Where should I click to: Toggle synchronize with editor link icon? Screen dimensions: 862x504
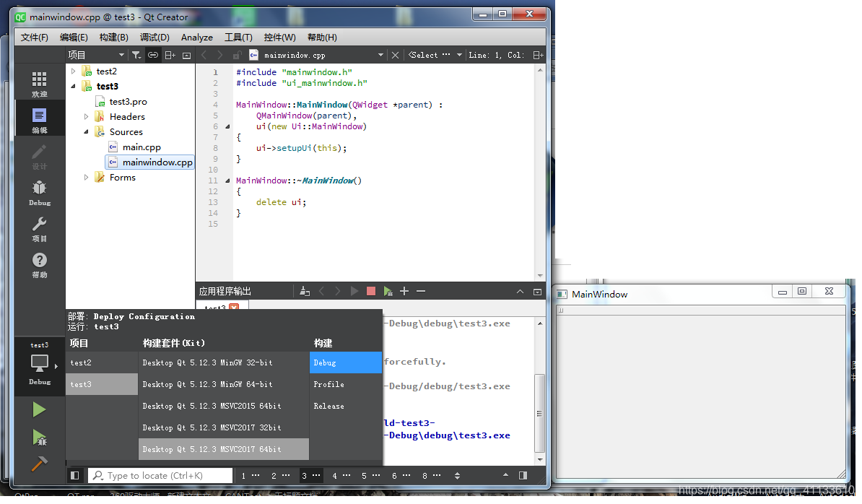coord(153,55)
